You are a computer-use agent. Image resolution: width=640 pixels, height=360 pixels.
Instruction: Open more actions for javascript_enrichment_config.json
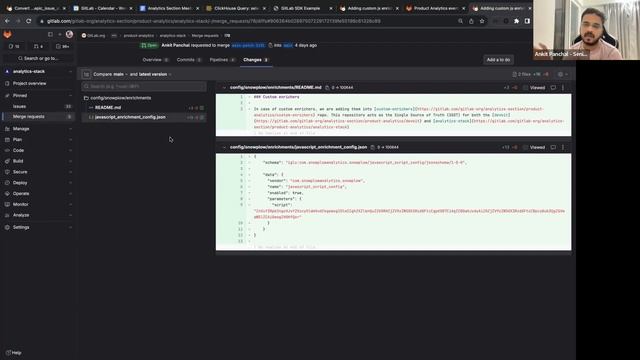[563, 147]
